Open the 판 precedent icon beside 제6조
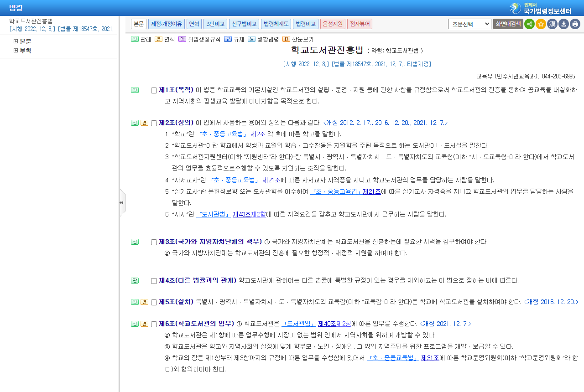Viewport: 584px width, 392px height. point(135,324)
